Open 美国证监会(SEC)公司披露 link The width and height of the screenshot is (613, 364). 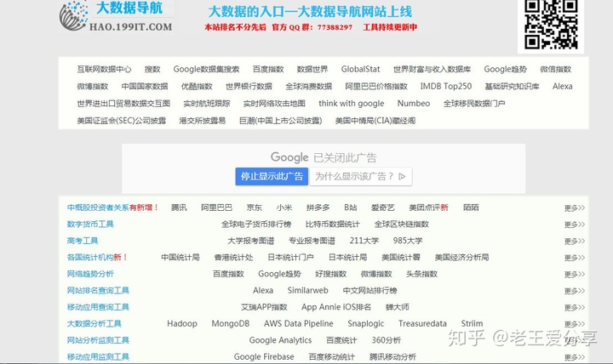coord(122,121)
